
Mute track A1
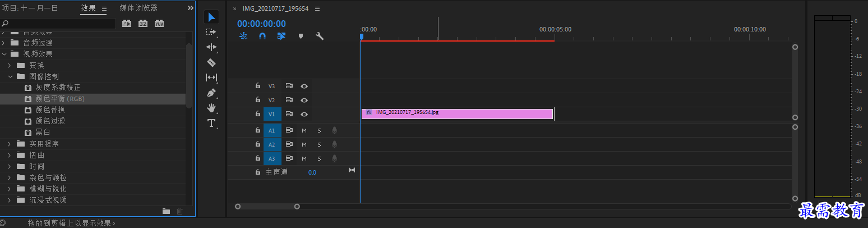(x=304, y=130)
